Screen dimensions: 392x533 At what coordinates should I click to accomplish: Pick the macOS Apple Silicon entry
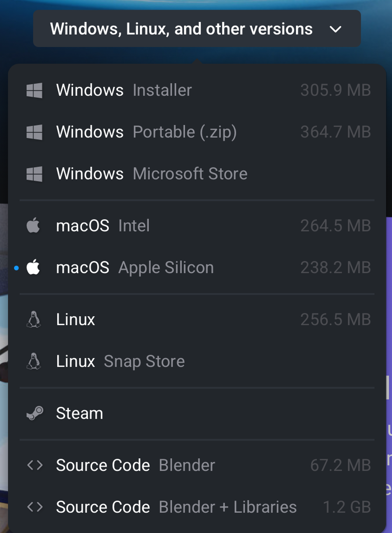[197, 267]
